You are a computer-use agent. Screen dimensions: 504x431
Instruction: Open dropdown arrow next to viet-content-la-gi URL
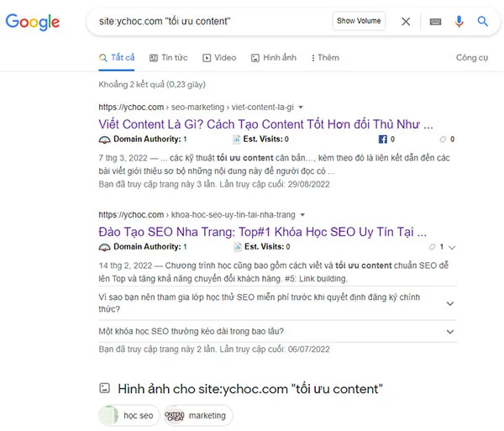click(301, 107)
